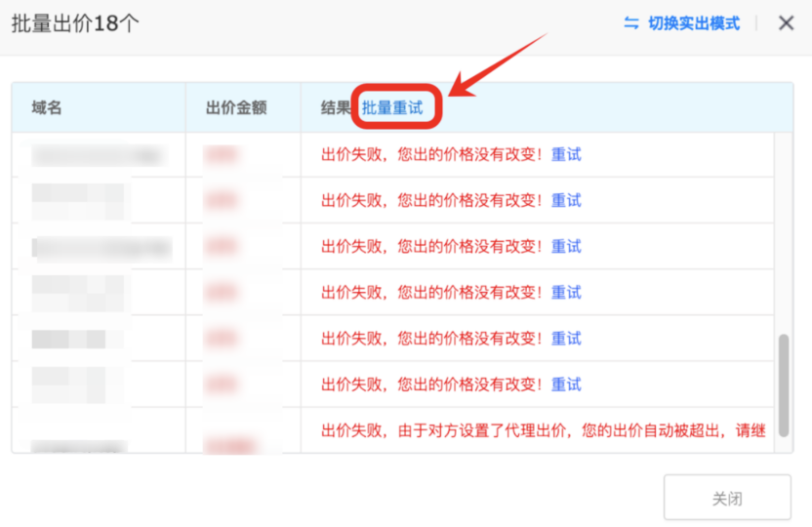Click 重试 in the sixth result row
This screenshot has width=812, height=527.
566,384
